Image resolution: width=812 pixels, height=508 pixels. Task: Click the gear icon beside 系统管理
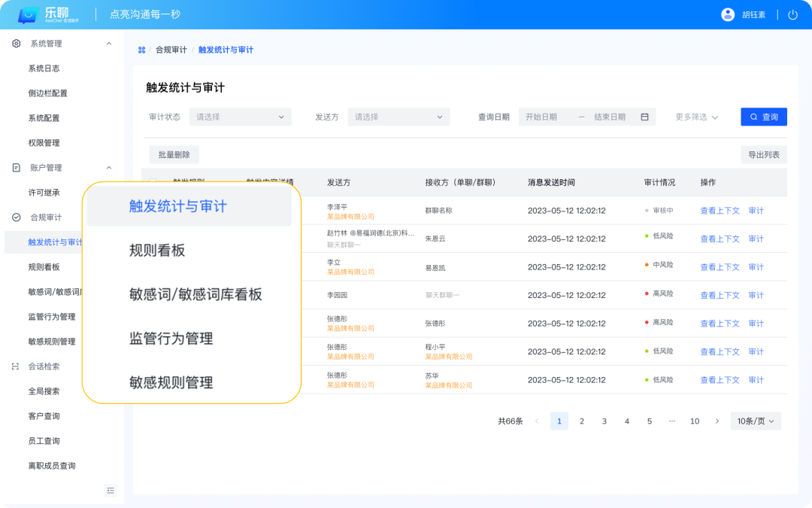(x=17, y=44)
